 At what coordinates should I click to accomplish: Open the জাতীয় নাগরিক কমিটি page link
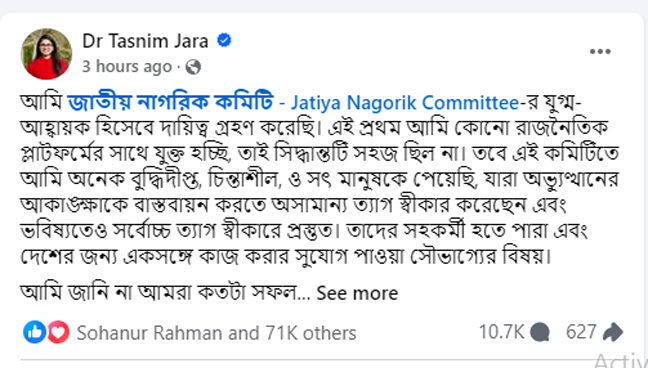[170, 103]
